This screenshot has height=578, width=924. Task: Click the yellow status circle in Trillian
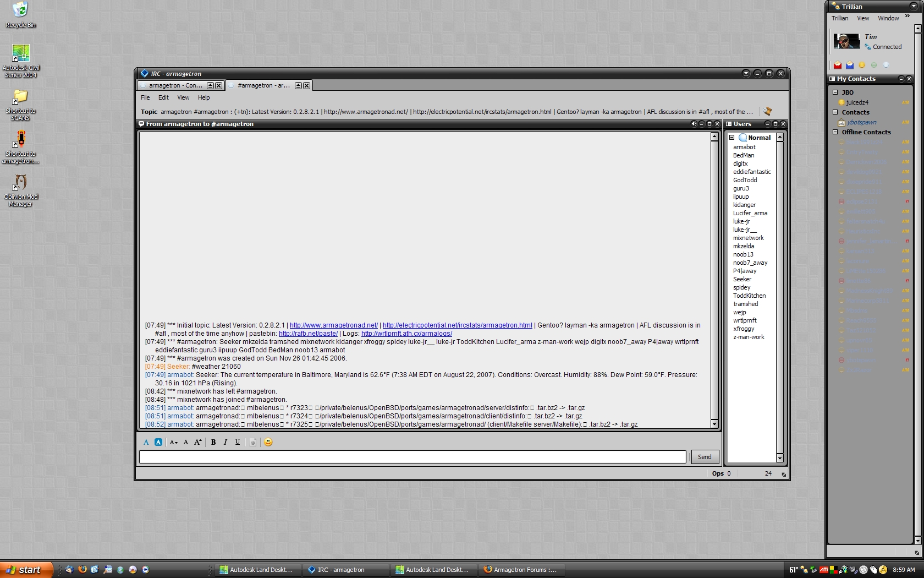point(862,65)
